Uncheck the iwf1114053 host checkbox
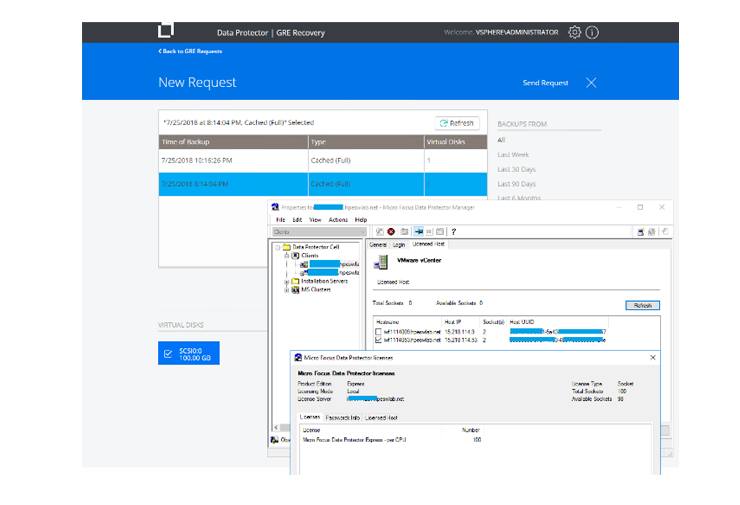The image size is (740, 505). pos(378,340)
